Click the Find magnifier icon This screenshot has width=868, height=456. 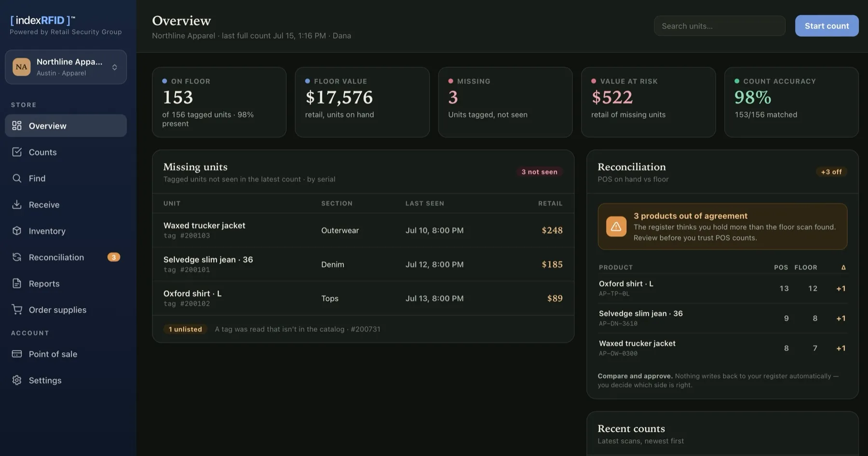pos(17,178)
